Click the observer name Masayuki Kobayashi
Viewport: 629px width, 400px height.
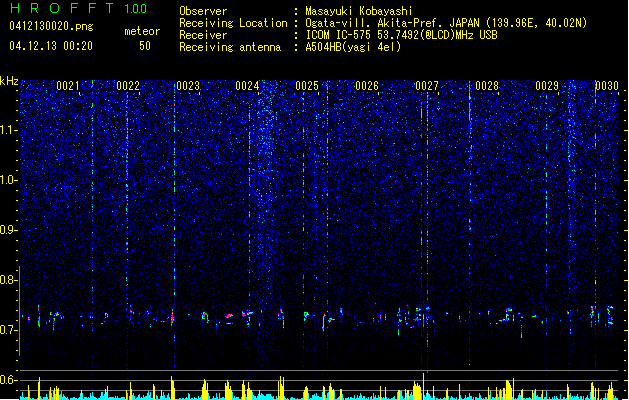(x=359, y=11)
